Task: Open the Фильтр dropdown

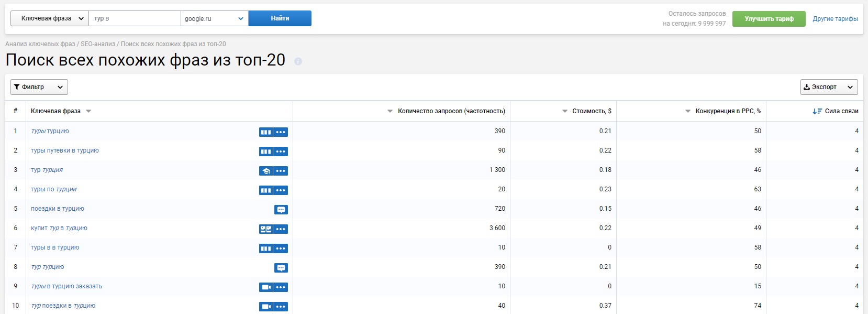Action: tap(39, 87)
